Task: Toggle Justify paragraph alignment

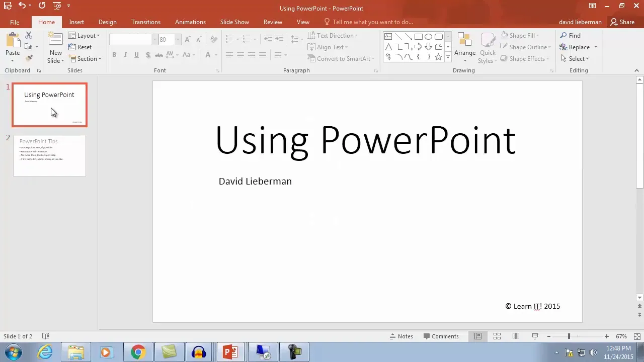Action: pos(262,55)
